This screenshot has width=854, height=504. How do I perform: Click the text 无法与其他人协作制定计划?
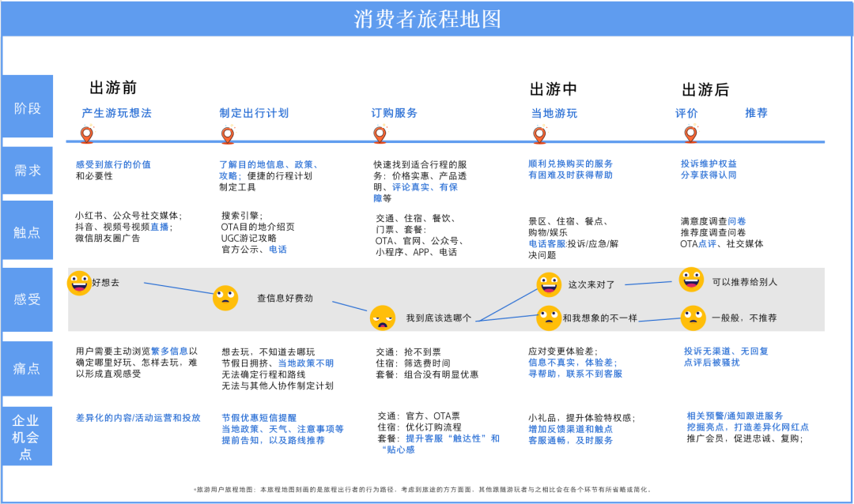[x=278, y=386]
